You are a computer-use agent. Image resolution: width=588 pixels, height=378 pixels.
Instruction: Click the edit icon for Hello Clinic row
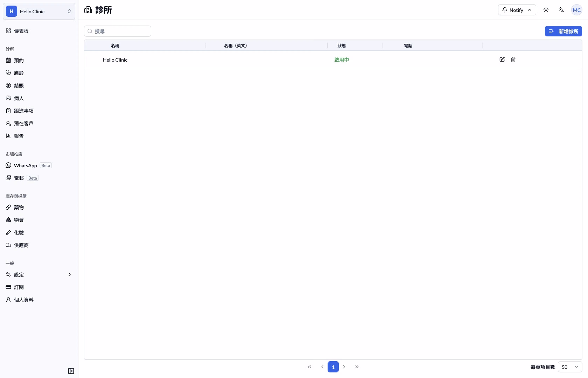click(x=502, y=59)
